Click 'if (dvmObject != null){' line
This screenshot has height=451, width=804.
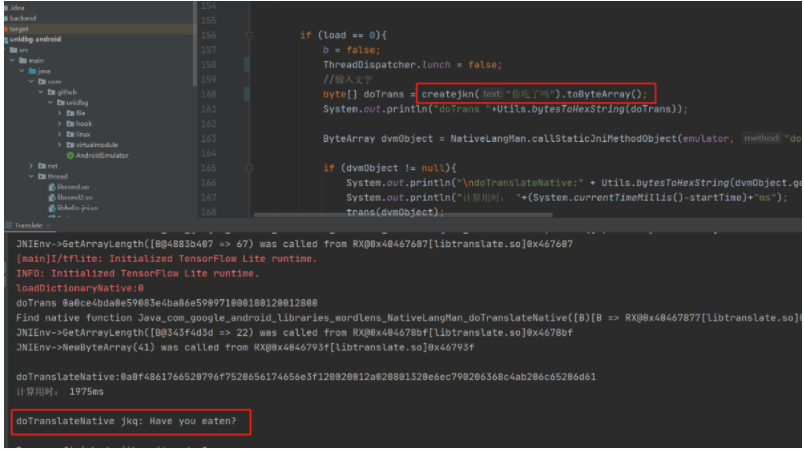tap(390, 168)
